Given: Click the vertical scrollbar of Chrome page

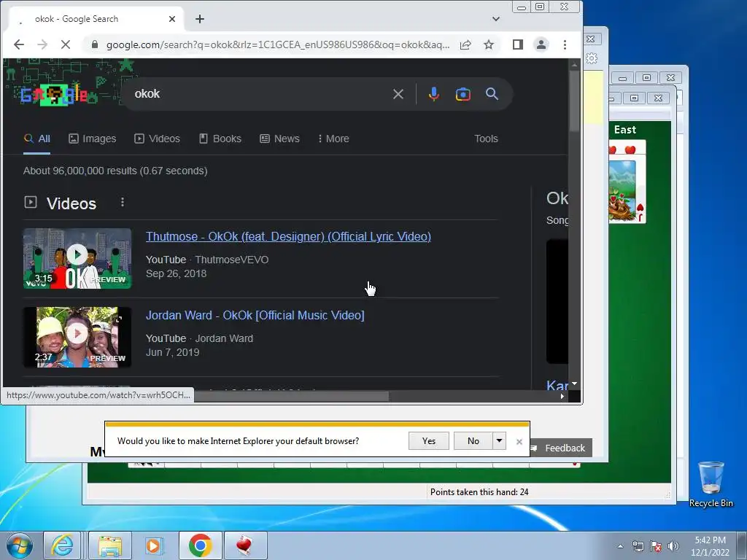Looking at the screenshot, I should point(575,101).
